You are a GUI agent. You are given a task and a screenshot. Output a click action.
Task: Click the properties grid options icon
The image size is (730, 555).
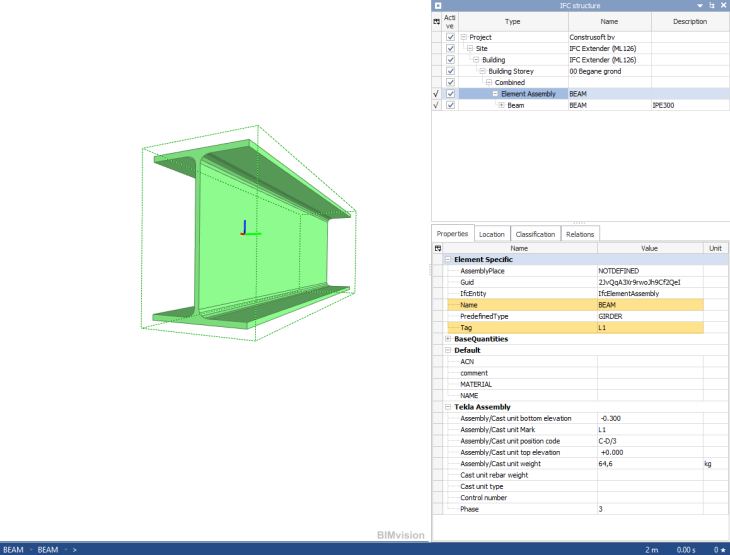438,248
